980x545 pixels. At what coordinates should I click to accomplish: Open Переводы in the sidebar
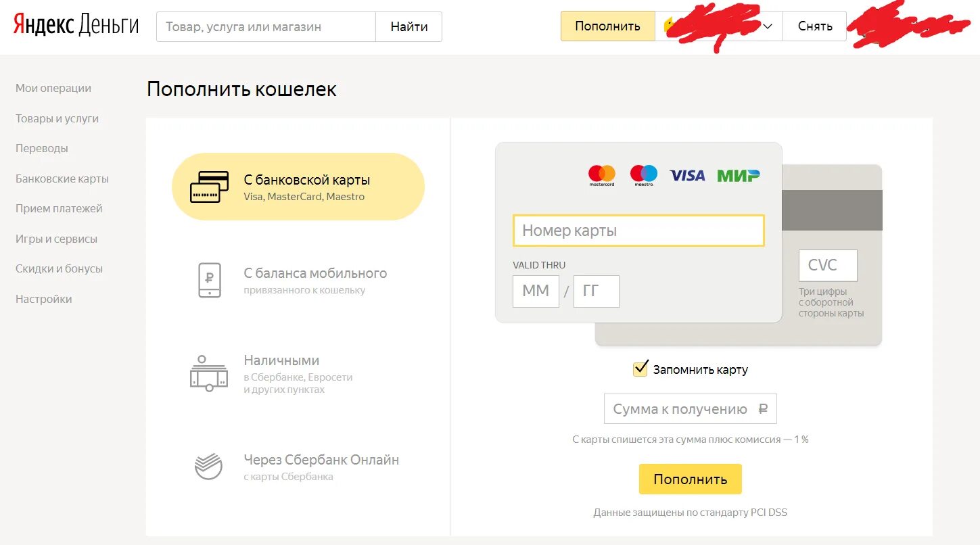(x=42, y=148)
